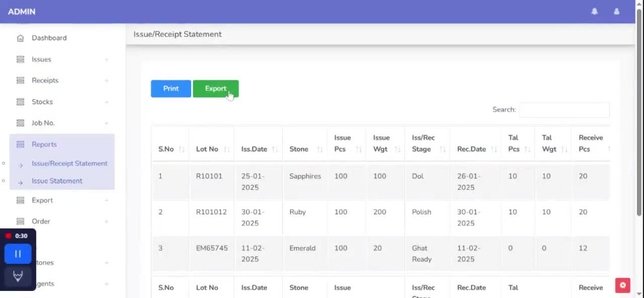Click the Export sidebar list icon
644x298 pixels.
tap(20, 200)
